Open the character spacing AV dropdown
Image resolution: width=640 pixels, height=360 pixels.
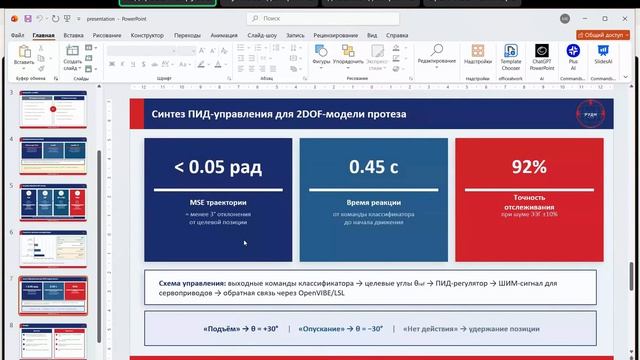click(166, 64)
